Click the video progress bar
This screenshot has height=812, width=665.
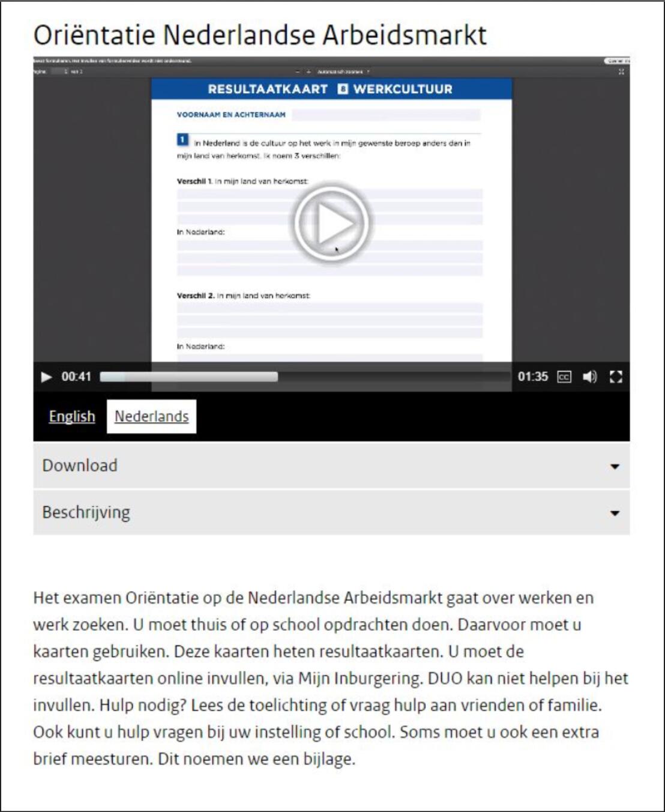(304, 377)
